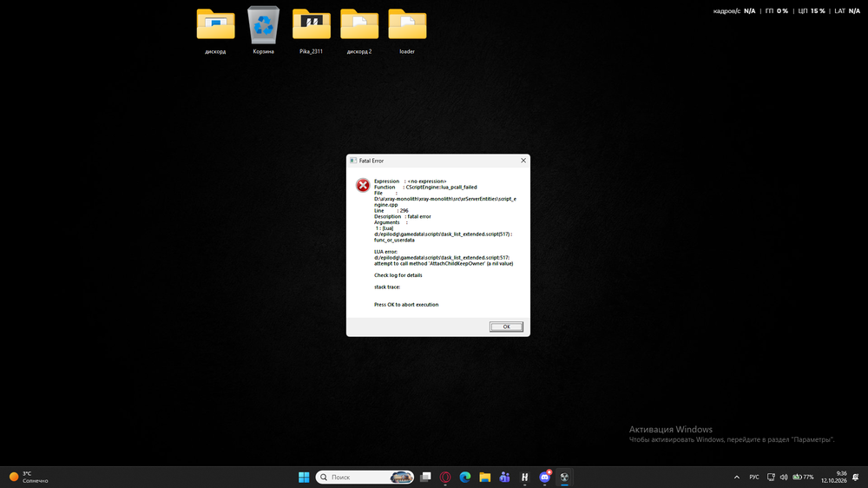Open File Explorer from the taskbar

(x=485, y=477)
